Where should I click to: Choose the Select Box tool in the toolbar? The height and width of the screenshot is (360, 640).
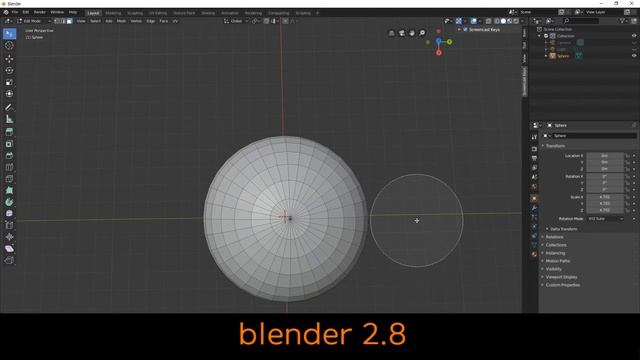(x=9, y=34)
